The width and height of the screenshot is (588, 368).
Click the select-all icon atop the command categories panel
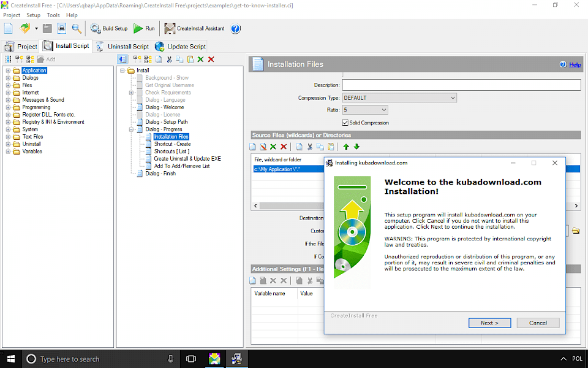8,59
